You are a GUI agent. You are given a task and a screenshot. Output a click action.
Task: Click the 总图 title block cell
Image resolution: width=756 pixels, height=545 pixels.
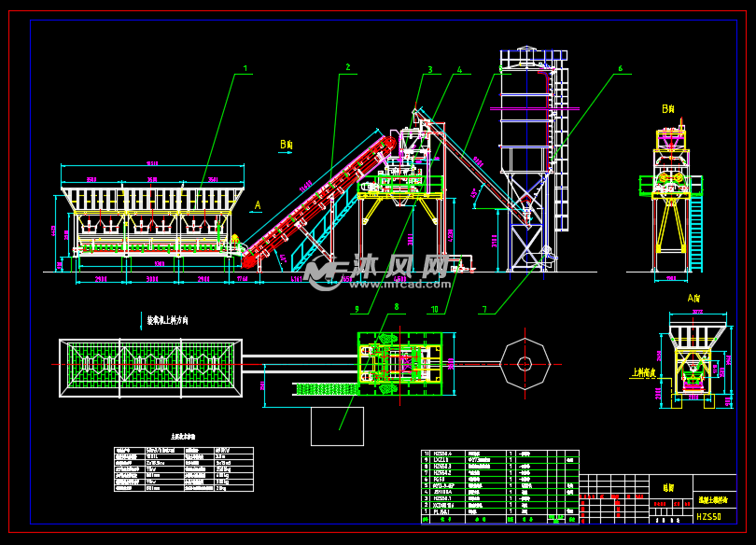click(x=671, y=488)
